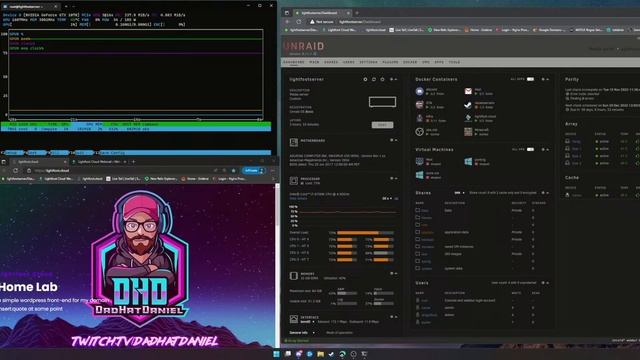Screen dimensions: 640x360
Task: Click the Overall Load progress bar
Action: [366, 233]
